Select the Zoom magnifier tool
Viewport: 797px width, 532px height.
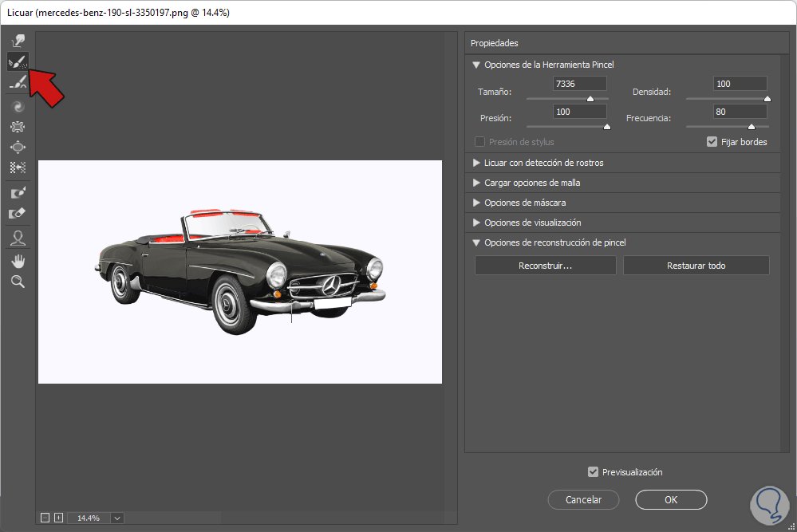(x=18, y=281)
